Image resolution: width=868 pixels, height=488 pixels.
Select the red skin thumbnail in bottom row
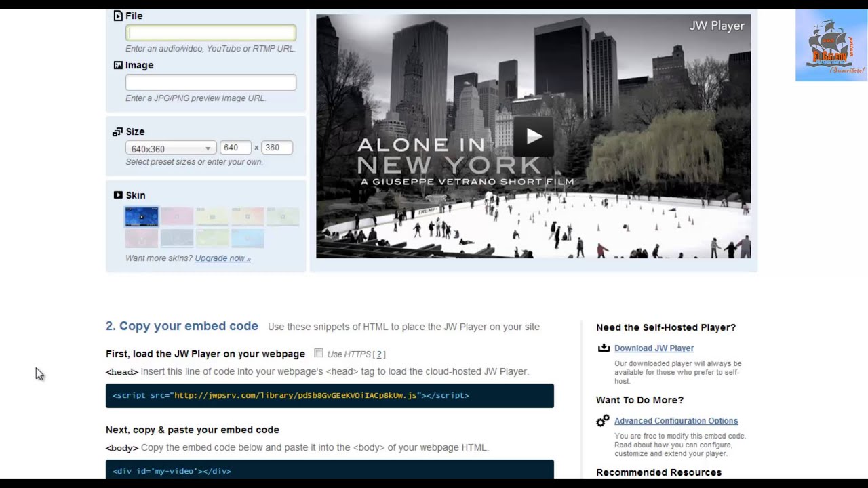(142, 238)
